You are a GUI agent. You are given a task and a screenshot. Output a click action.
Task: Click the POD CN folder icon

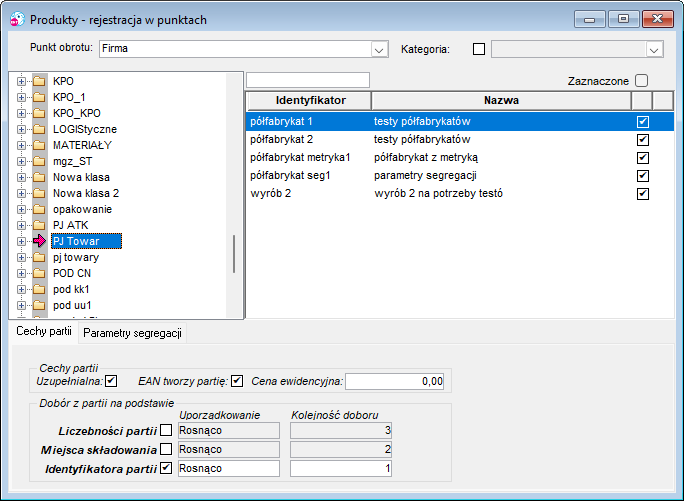coord(39,273)
